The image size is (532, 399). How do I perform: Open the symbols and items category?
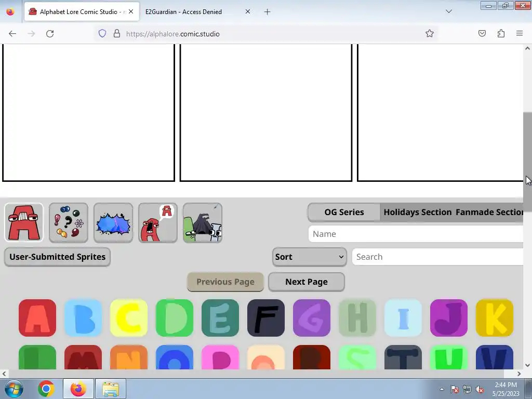click(69, 222)
